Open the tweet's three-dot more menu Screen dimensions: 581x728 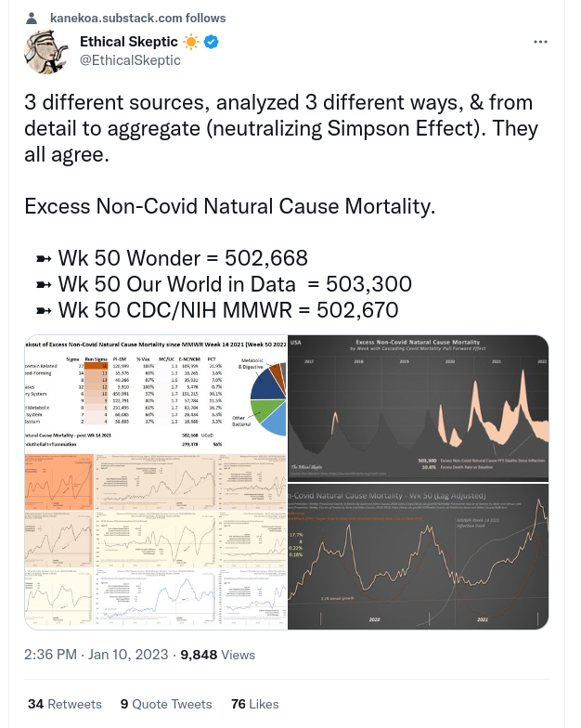point(540,43)
